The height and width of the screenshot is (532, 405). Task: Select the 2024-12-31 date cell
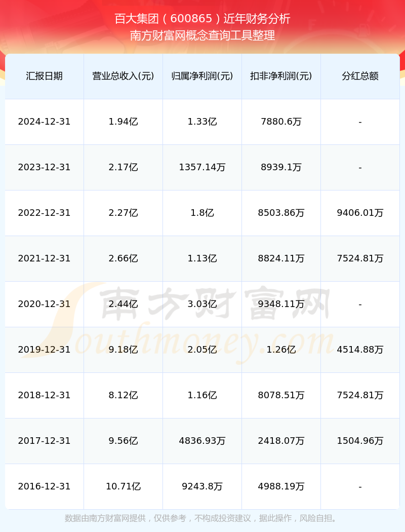pos(45,122)
